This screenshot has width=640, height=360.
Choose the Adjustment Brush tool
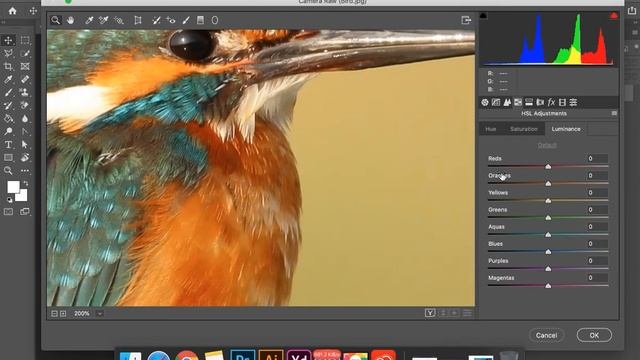(x=186, y=20)
